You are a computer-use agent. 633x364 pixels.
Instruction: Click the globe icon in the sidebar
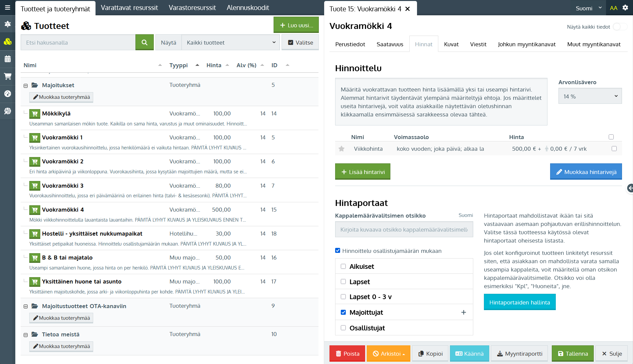7,111
